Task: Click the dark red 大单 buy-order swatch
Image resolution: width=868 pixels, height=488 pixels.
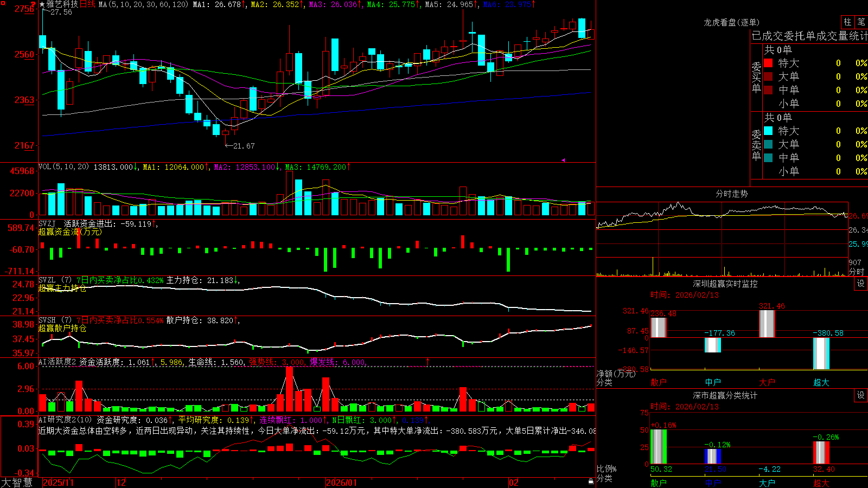Action: 768,76
